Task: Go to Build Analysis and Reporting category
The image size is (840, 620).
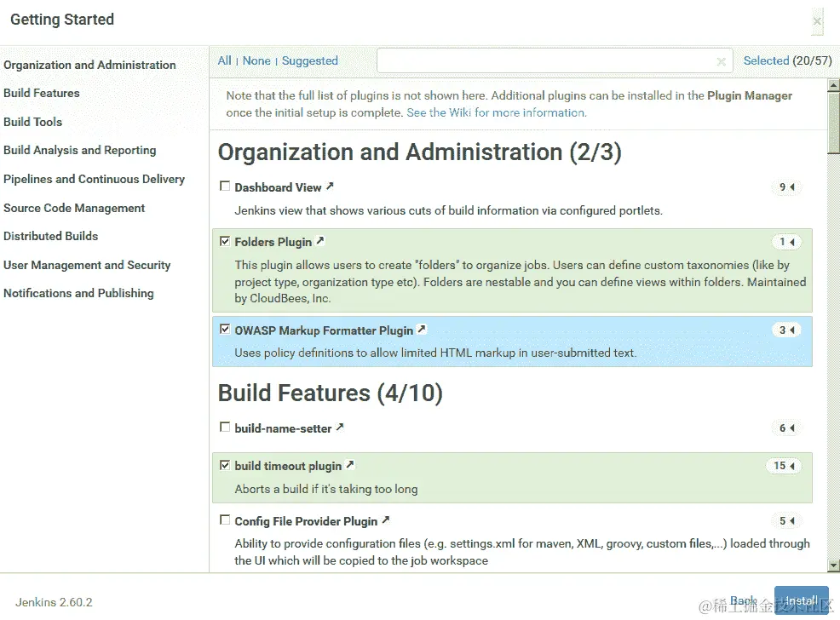Action: pos(80,151)
